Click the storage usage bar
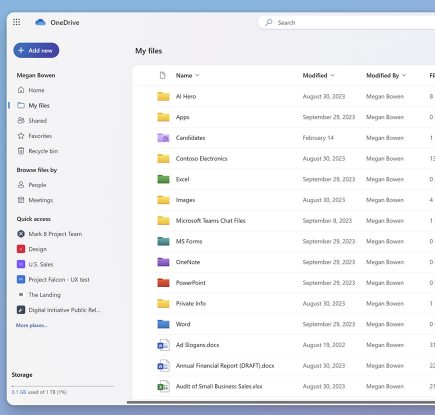Viewport: 435px width, 415px height. (x=63, y=386)
